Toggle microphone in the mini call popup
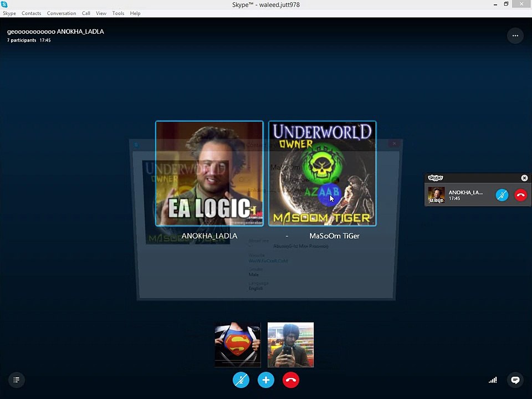The width and height of the screenshot is (532, 399). pyautogui.click(x=502, y=195)
